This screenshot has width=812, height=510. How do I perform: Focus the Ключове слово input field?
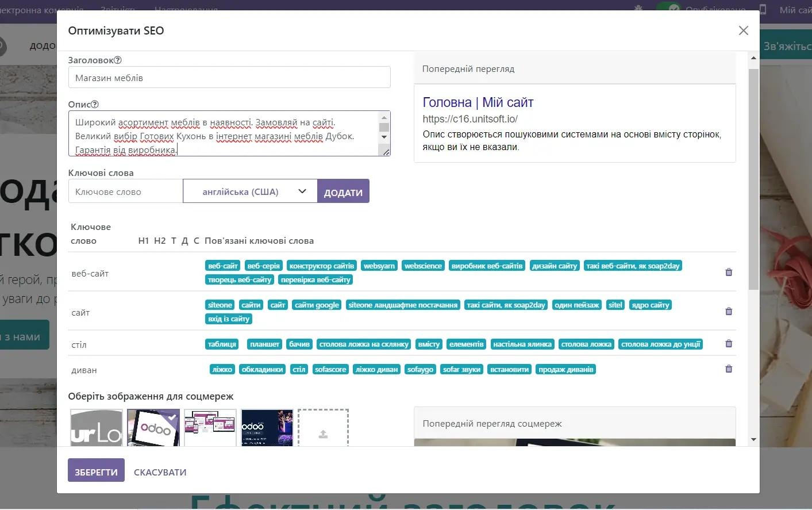click(125, 191)
